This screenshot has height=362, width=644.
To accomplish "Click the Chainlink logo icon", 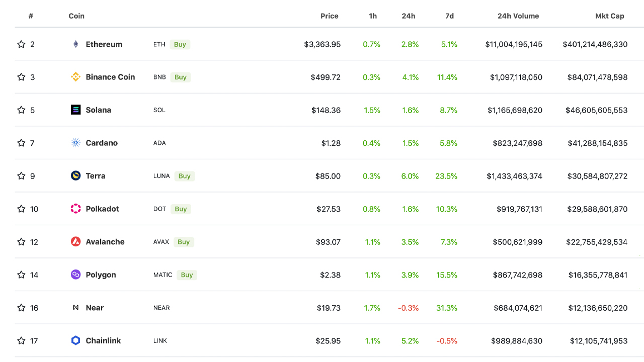I will [x=76, y=340].
